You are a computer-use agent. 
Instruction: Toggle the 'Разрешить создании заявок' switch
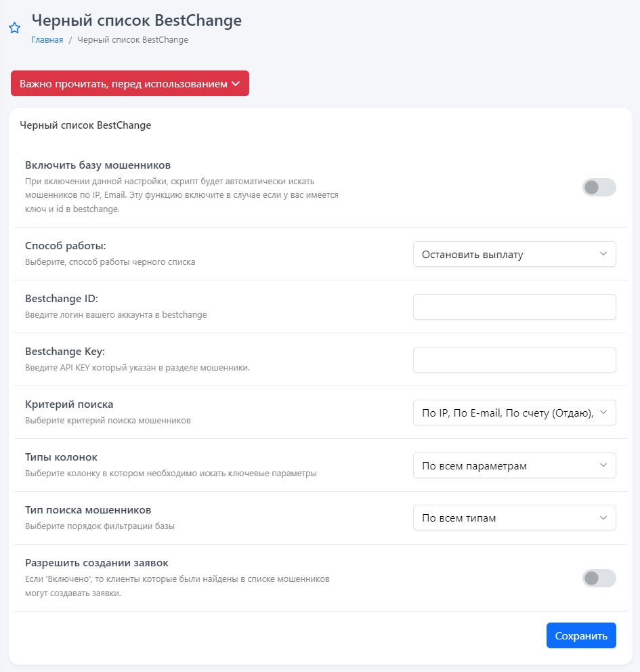[x=599, y=578]
